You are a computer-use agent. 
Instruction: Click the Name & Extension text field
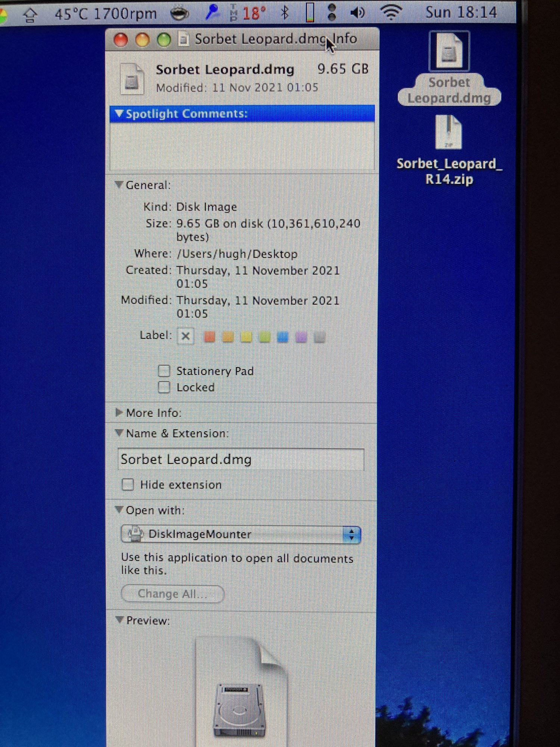[x=241, y=459]
